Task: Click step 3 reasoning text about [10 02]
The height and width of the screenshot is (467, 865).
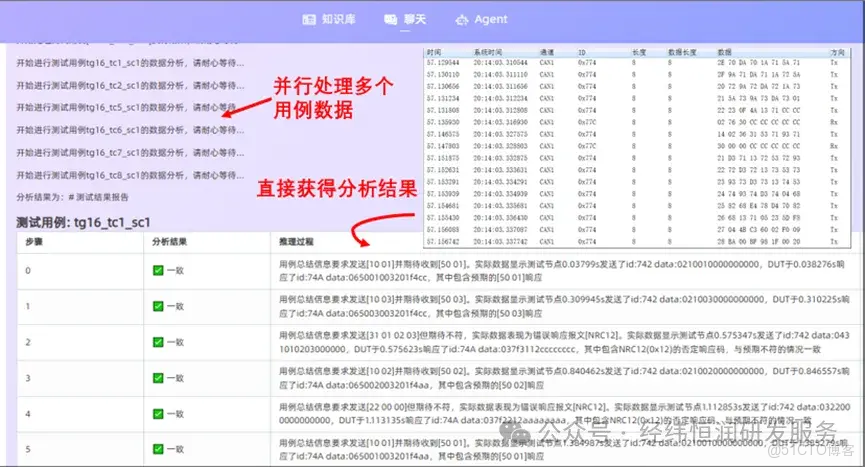Action: 564,378
